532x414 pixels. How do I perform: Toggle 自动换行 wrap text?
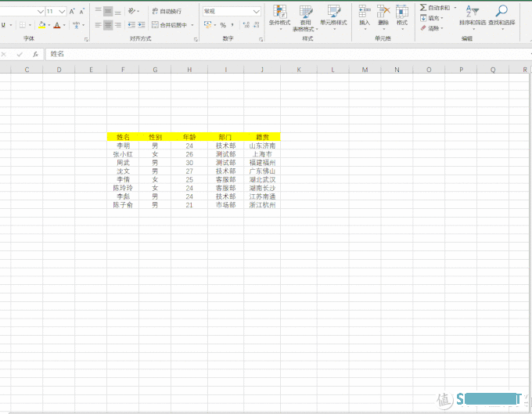tap(167, 11)
